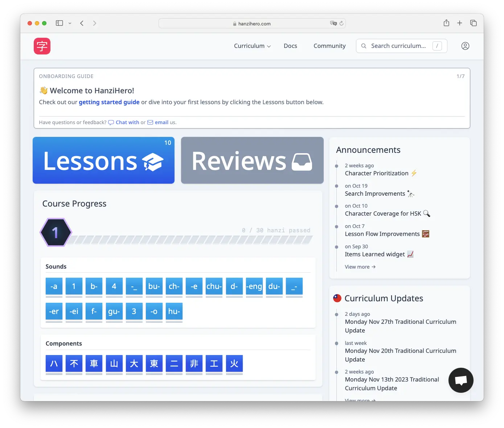Show Safari tab overview icon
This screenshot has width=504, height=428.
pos(474,23)
